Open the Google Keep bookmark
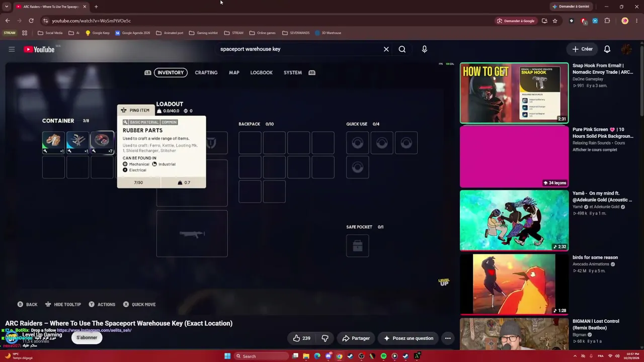Screen dimensions: 644x362 pyautogui.click(x=98, y=33)
